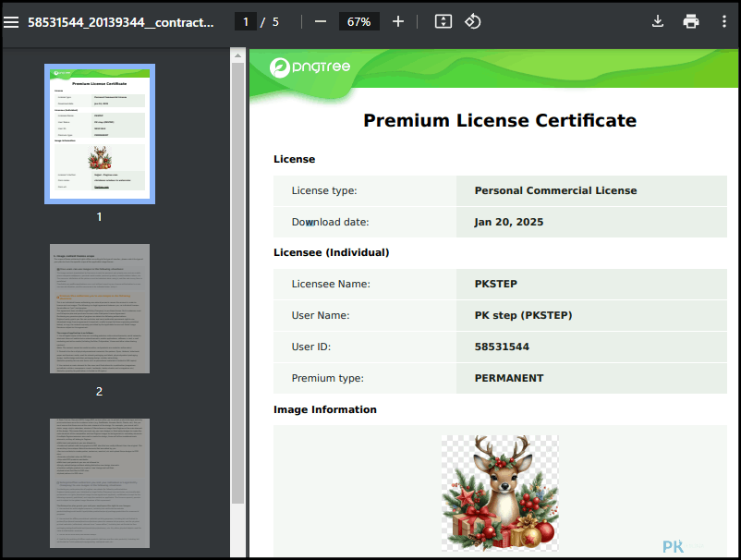Screen dimensions: 741x560
Task: Click the 'User ID:' label
Action: click(311, 347)
